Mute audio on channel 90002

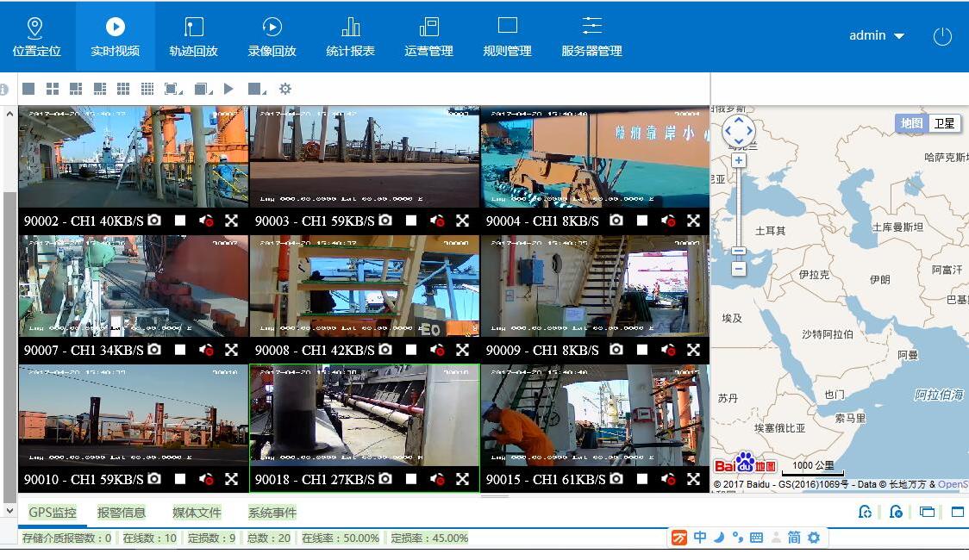pyautogui.click(x=206, y=221)
